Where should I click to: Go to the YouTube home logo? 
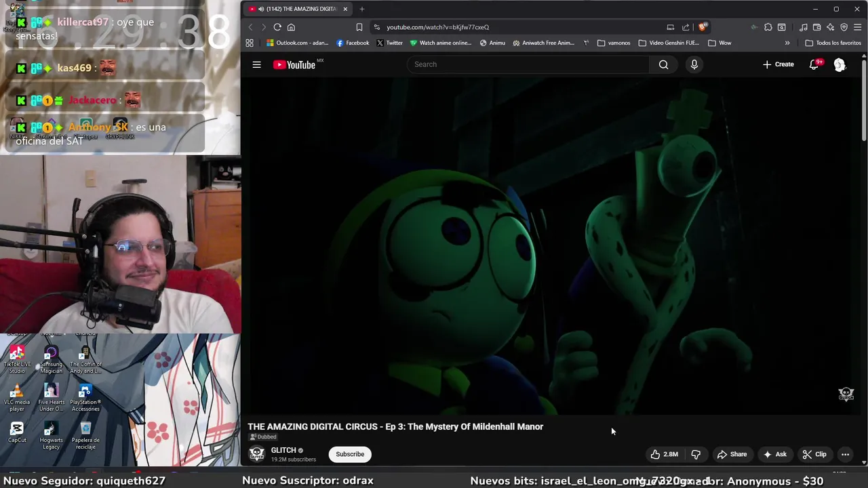pyautogui.click(x=294, y=65)
